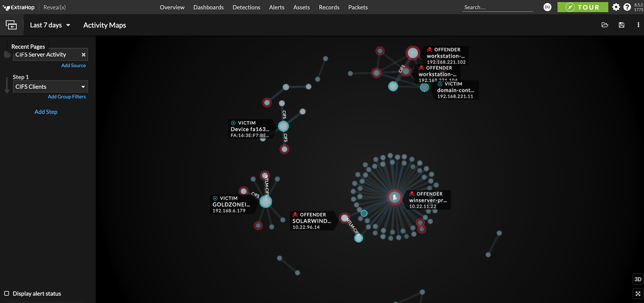Open the CIFS Clients step dropdown
The image size is (644, 303).
[x=50, y=87]
